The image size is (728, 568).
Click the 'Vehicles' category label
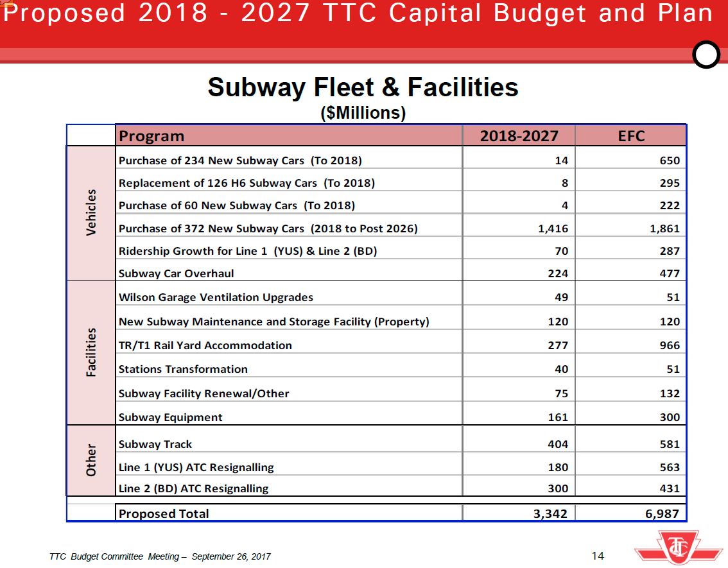pos(91,212)
